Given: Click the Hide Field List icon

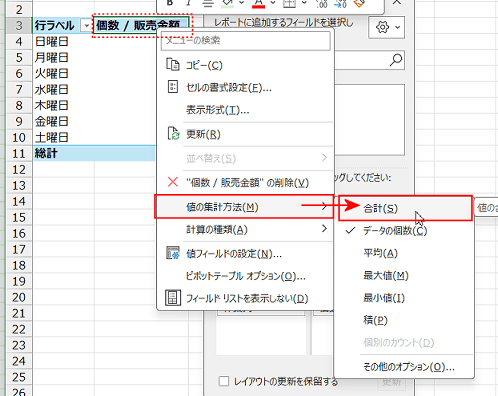Looking at the screenshot, I should point(173,298).
